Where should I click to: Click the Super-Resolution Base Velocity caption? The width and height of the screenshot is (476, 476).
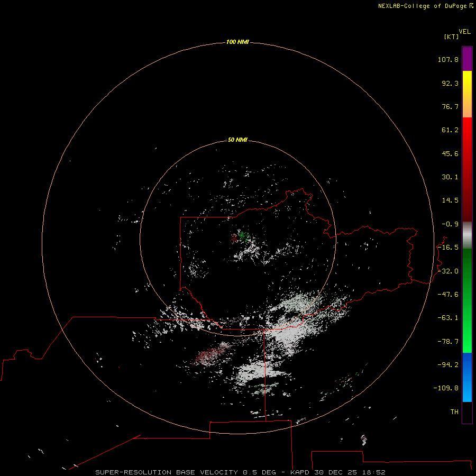coord(241,472)
